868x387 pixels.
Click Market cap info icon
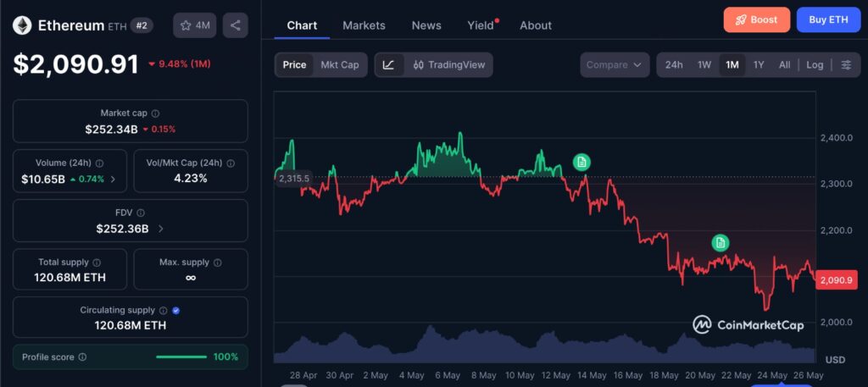(156, 113)
